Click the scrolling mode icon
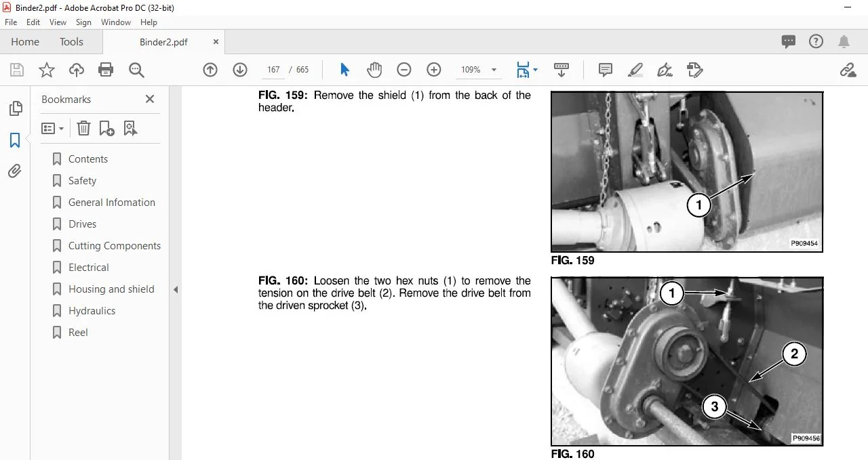 click(x=561, y=70)
